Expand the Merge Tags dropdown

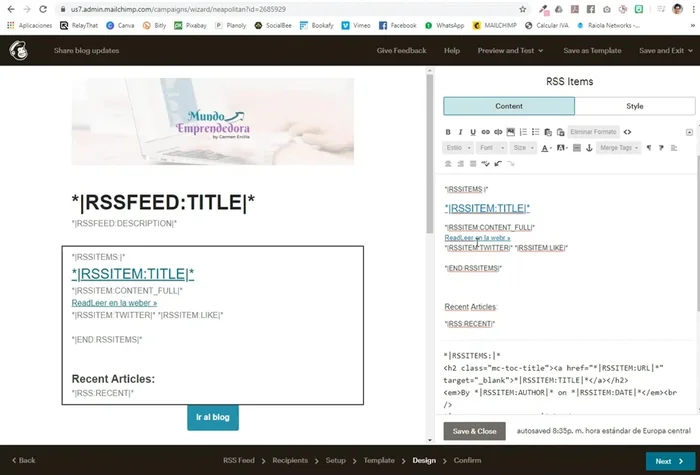point(617,148)
